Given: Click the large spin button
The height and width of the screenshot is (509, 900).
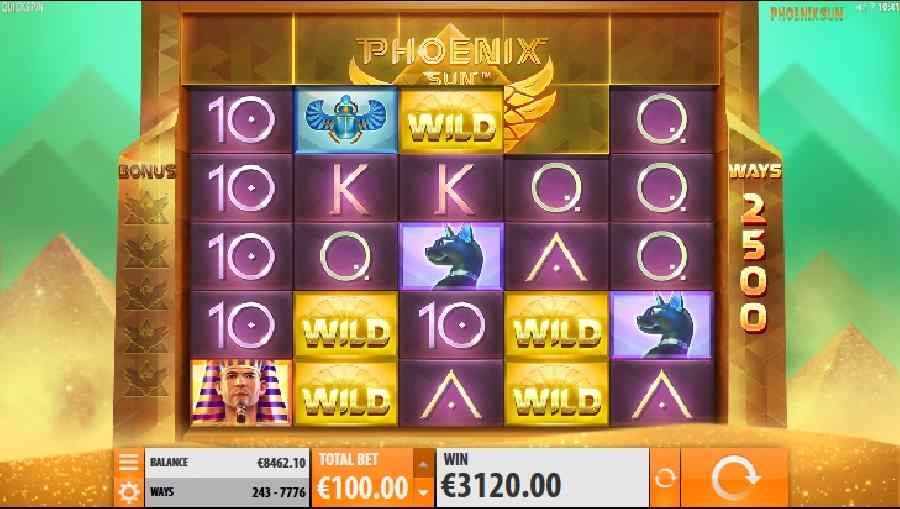Looking at the screenshot, I should [734, 477].
